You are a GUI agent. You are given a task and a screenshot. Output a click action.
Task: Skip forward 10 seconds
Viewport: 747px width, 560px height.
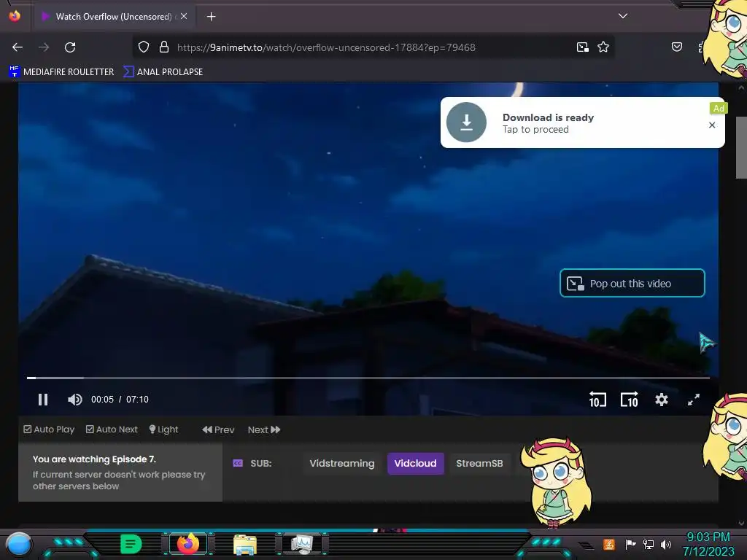[x=629, y=399]
